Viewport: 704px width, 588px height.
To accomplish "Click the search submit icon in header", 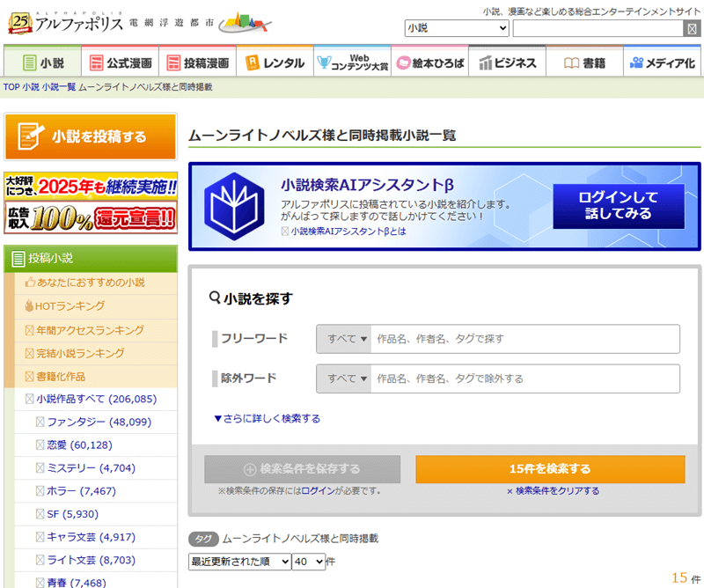I will pyautogui.click(x=692, y=29).
